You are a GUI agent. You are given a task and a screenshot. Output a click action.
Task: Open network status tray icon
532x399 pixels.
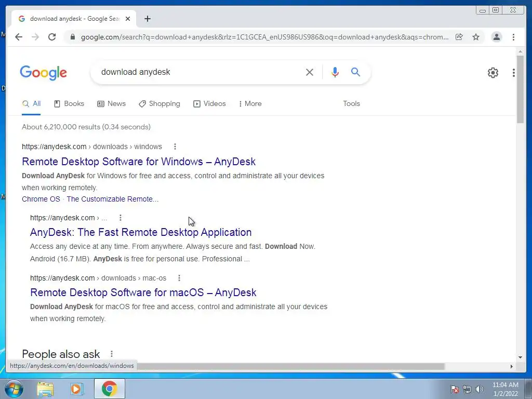click(467, 389)
